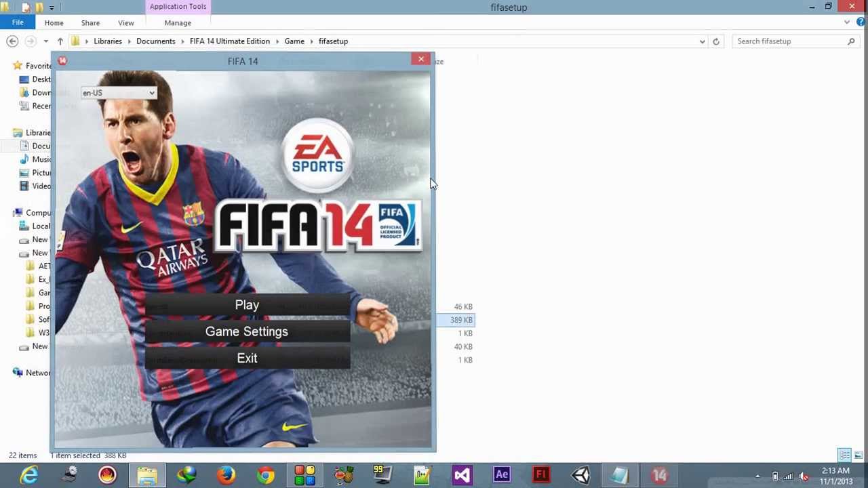Image resolution: width=868 pixels, height=488 pixels.
Task: Go to Game folder breadcrumb
Action: point(294,41)
